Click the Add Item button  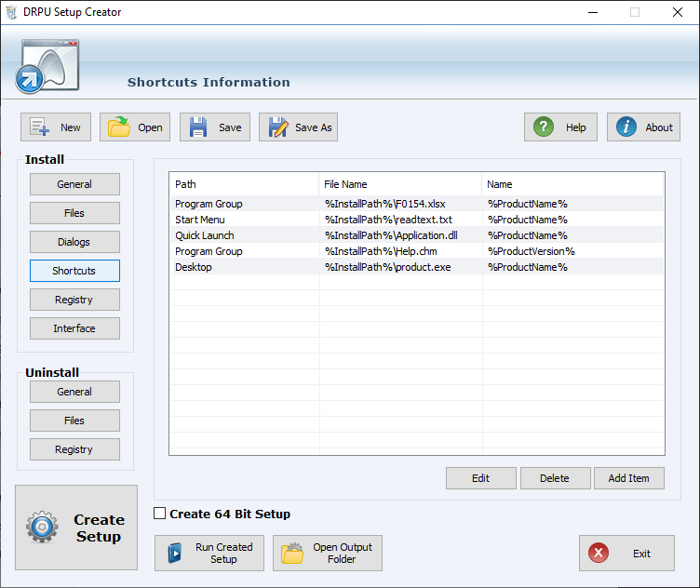[629, 478]
